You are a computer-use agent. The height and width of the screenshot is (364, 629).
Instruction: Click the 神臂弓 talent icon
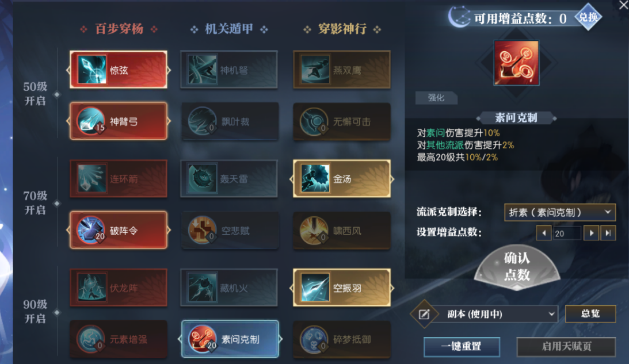click(91, 121)
